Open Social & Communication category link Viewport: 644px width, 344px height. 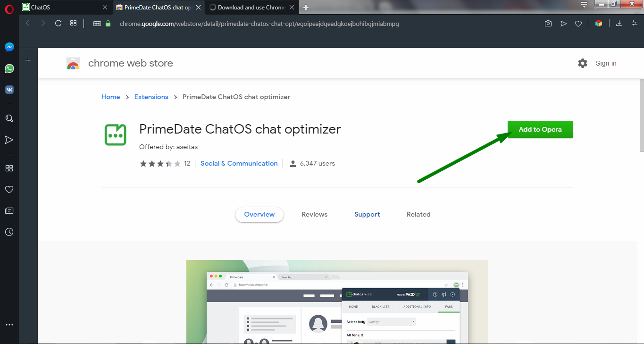click(239, 163)
